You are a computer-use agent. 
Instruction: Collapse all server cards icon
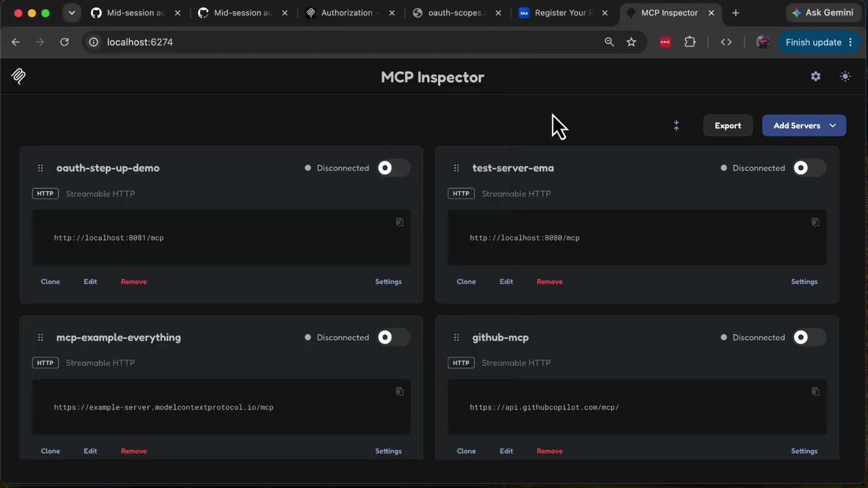tap(676, 125)
